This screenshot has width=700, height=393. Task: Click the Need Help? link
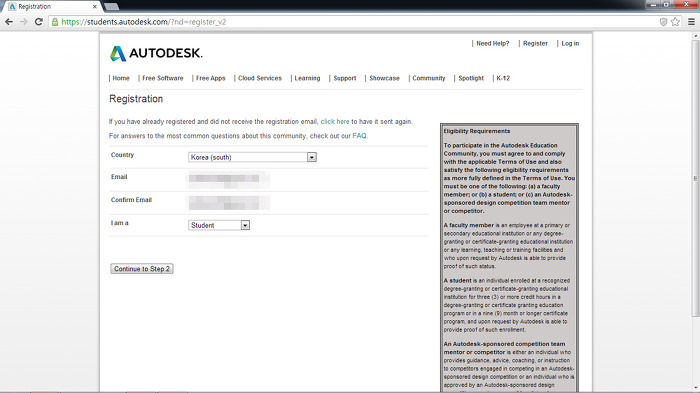(492, 43)
